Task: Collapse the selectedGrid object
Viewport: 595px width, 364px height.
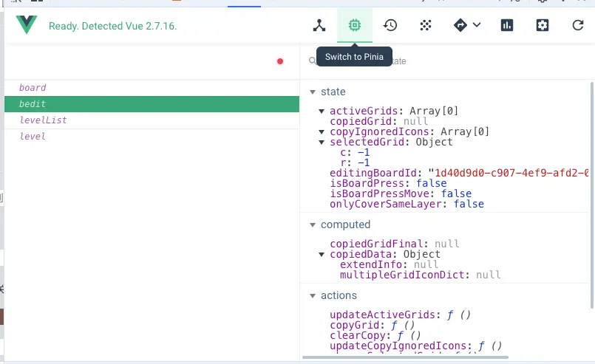Action: [322, 142]
